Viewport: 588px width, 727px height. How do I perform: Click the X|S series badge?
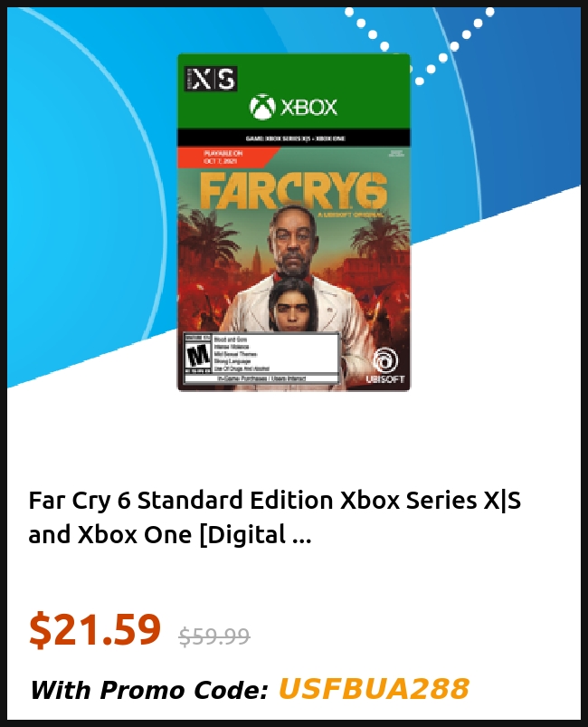coord(211,79)
